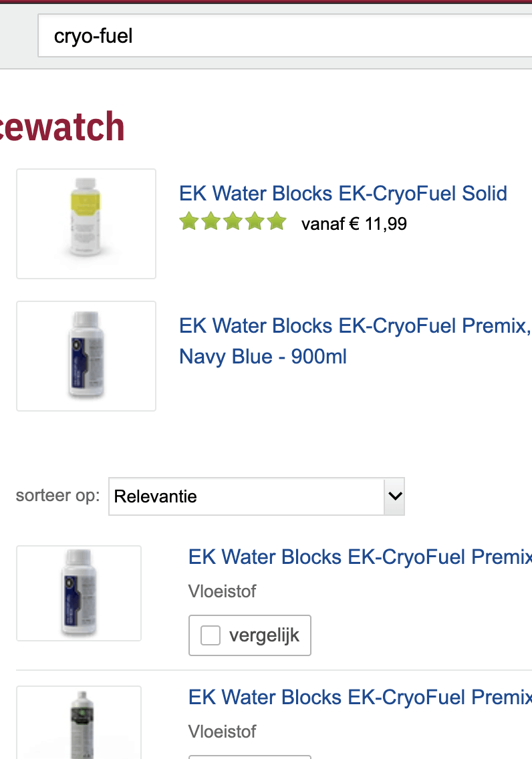Open the EK Water Blocks EK-CryoFuel Solid link

point(343,194)
